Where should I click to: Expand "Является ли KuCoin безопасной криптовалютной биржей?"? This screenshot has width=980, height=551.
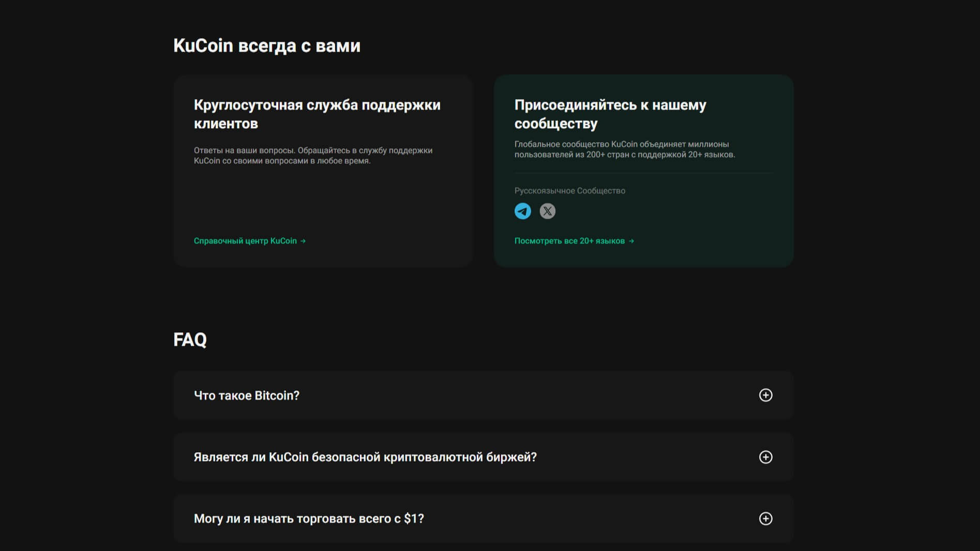pyautogui.click(x=365, y=457)
